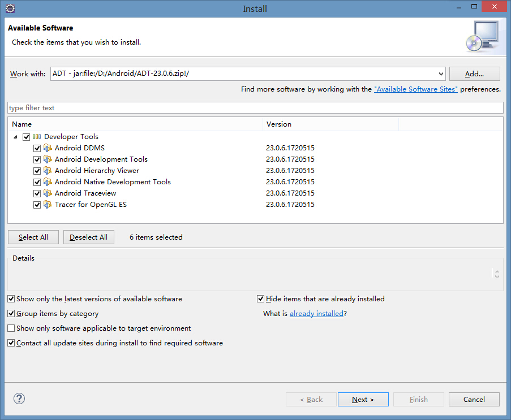Click the Android Hierarchy Viewer feature icon
The height and width of the screenshot is (420, 511).
click(x=48, y=171)
